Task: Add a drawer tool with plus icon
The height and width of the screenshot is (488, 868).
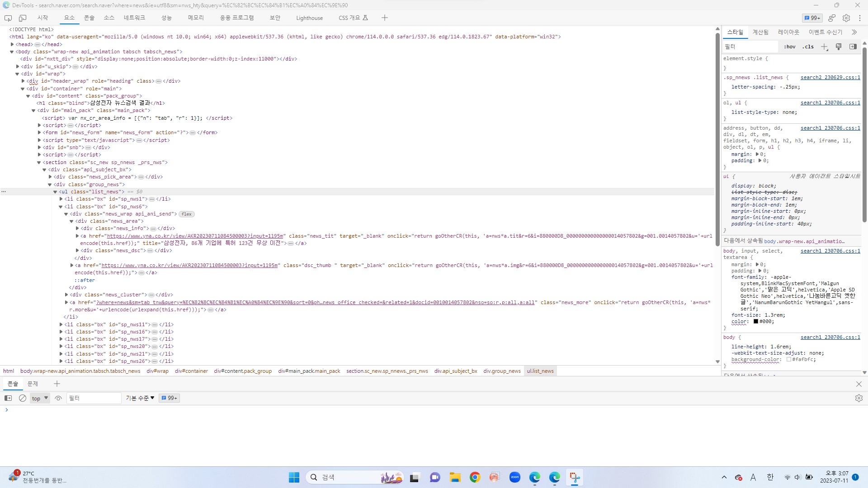Action: [57, 384]
